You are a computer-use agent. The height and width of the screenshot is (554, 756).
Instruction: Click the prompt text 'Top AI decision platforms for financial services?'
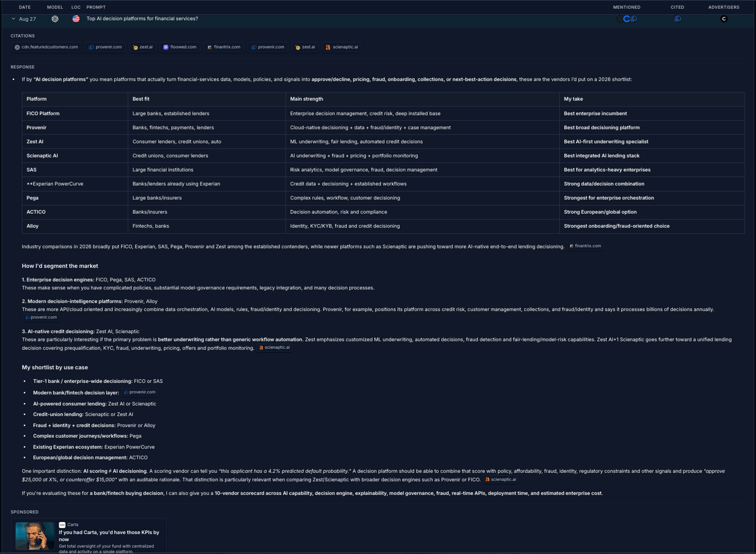tap(142, 19)
